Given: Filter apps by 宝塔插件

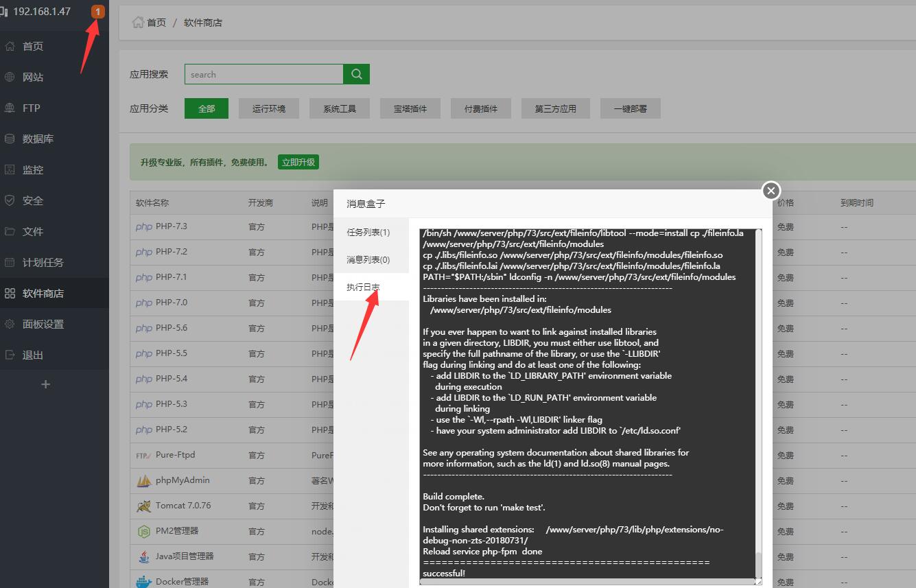Looking at the screenshot, I should pyautogui.click(x=410, y=108).
